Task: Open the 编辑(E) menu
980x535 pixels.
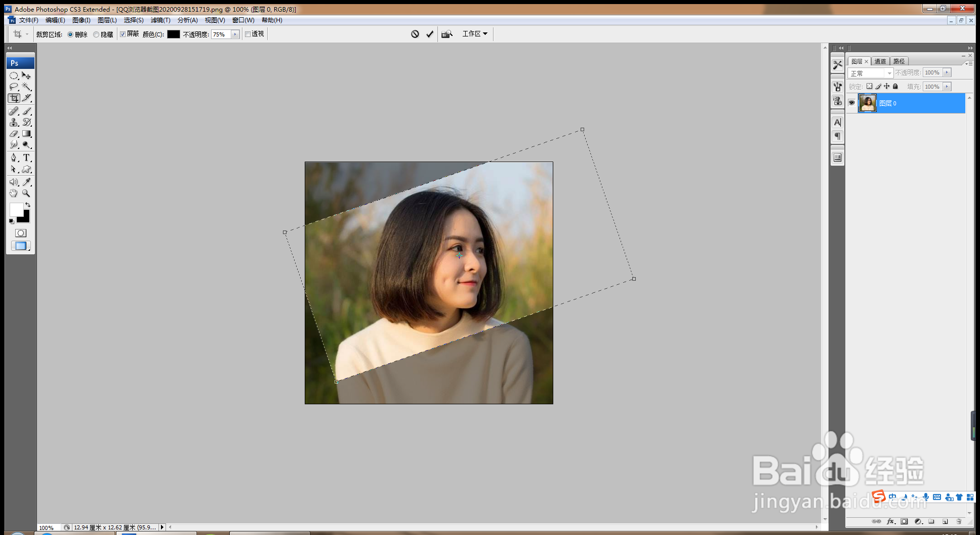Action: (55, 20)
